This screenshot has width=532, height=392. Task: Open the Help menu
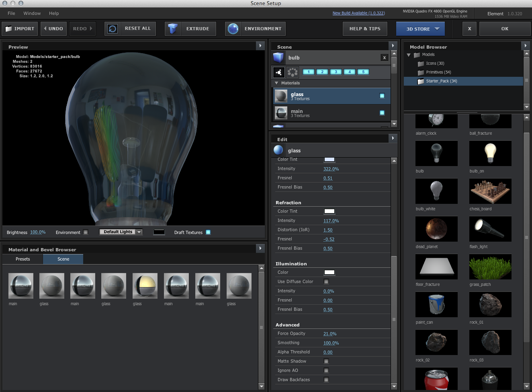tap(54, 13)
